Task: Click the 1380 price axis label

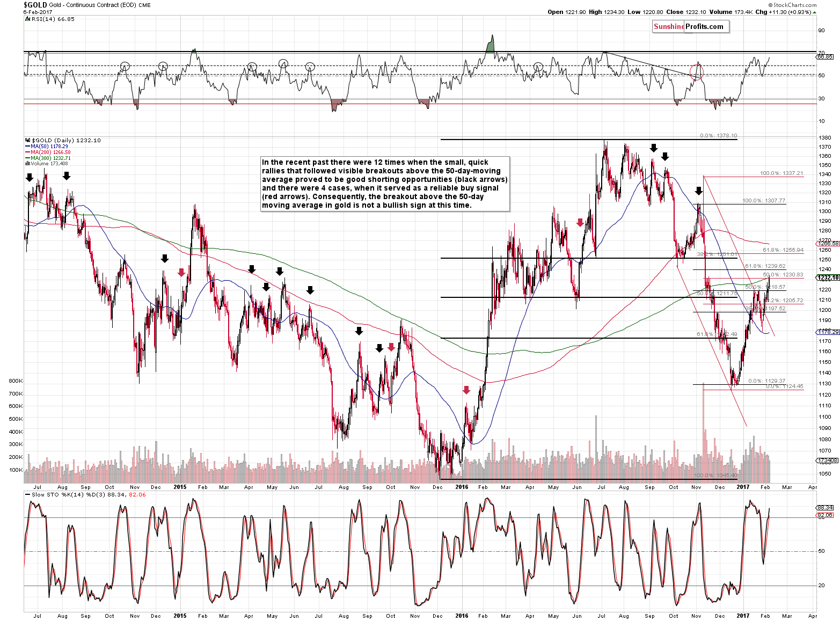Action: (825, 138)
